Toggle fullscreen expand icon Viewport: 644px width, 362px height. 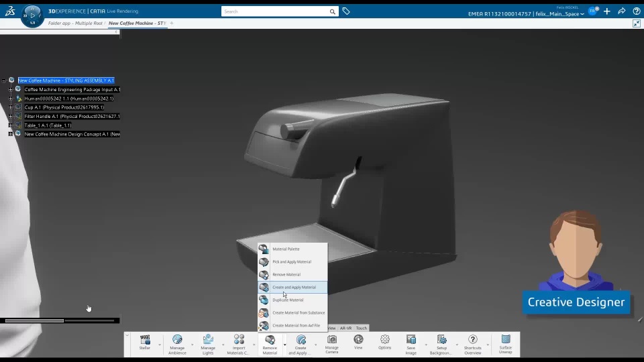pyautogui.click(x=636, y=23)
